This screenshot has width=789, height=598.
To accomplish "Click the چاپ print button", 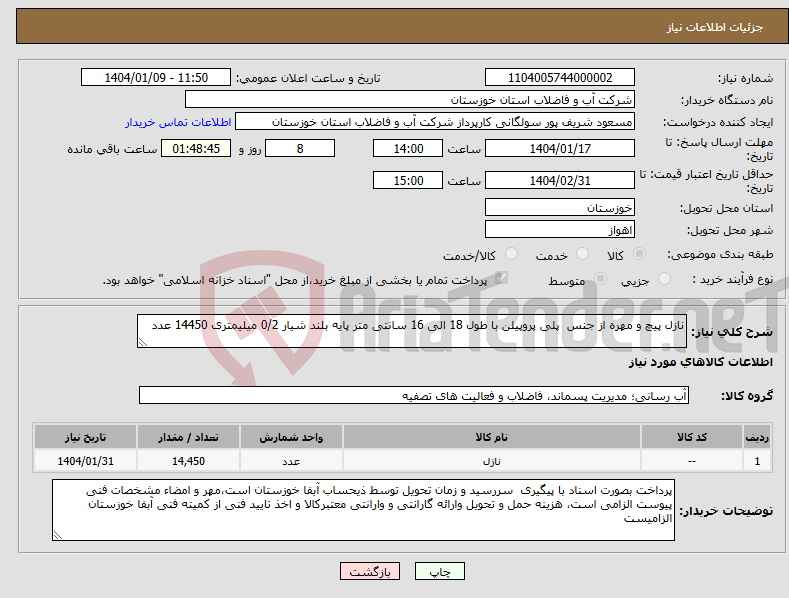I will point(440,571).
